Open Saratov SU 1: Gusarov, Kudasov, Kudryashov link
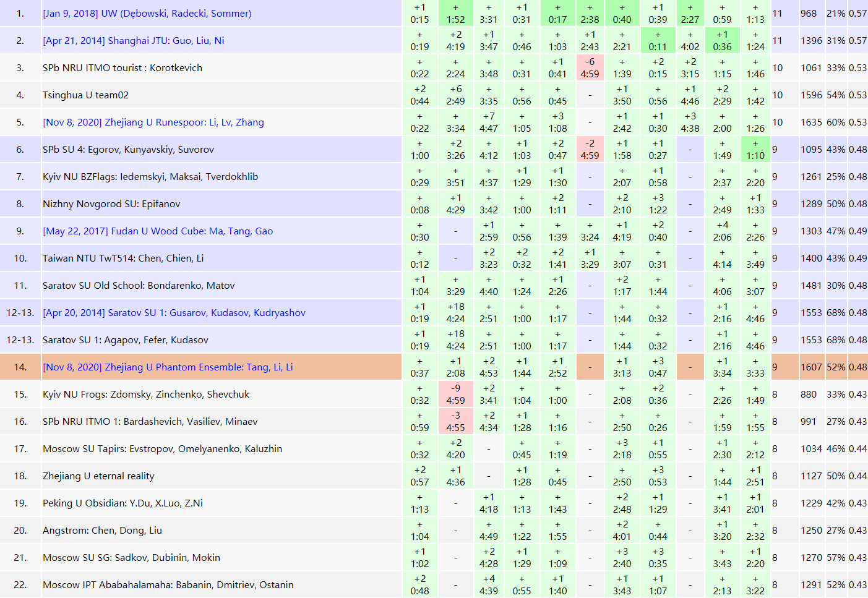This screenshot has width=868, height=598. pyautogui.click(x=174, y=313)
